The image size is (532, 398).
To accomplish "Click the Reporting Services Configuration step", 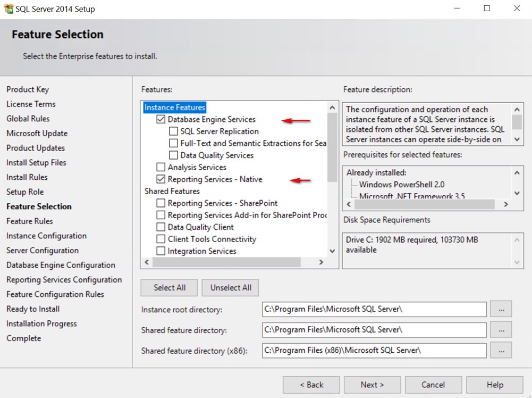I will [64, 279].
